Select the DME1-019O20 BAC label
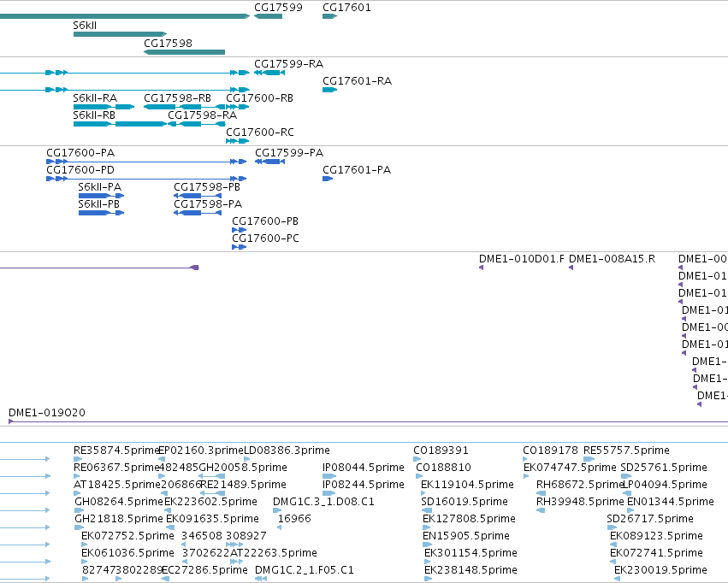The image size is (728, 583). (47, 413)
